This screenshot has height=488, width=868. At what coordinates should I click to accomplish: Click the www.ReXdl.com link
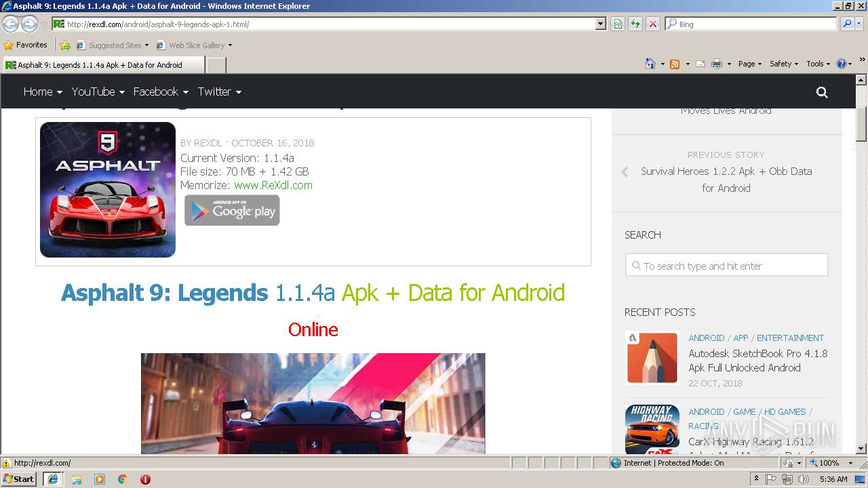[273, 185]
